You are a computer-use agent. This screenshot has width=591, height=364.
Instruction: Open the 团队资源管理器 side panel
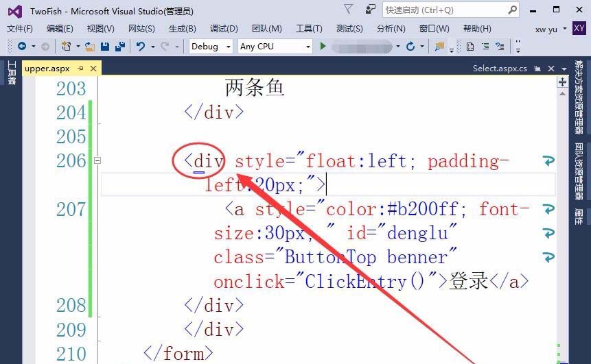pyautogui.click(x=579, y=171)
